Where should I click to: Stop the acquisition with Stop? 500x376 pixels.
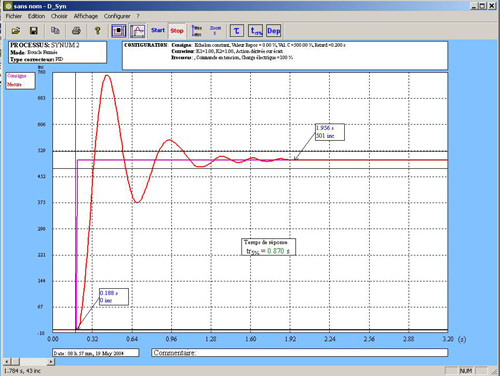coord(177,31)
